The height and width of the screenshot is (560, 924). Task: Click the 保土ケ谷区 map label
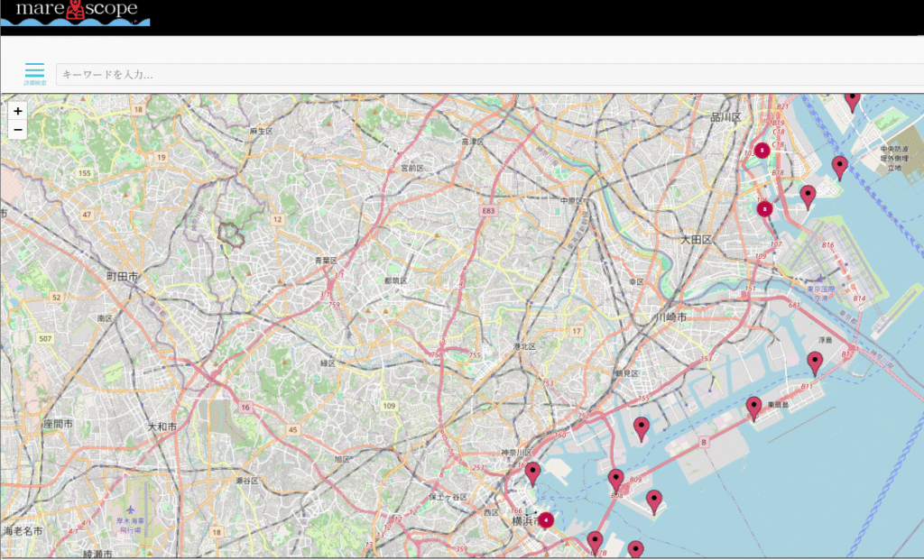448,497
